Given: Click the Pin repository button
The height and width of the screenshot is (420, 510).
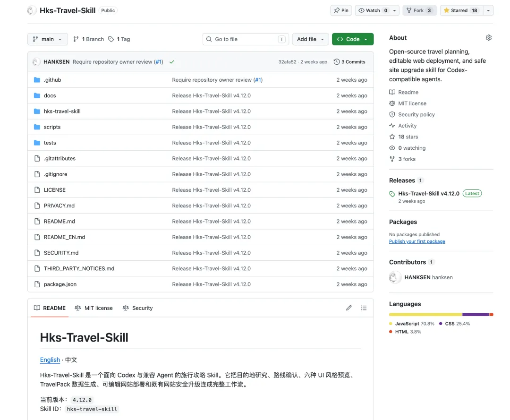Looking at the screenshot, I should click(x=341, y=10).
